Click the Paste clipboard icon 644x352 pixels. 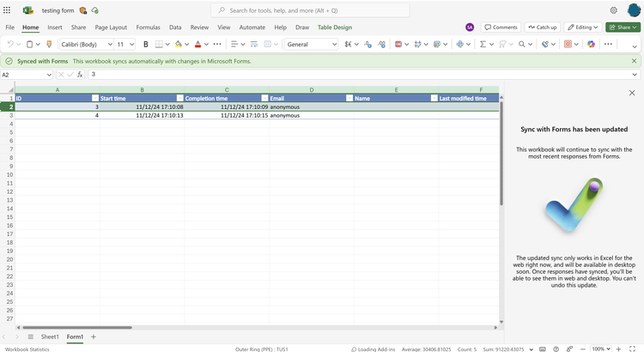(29, 44)
